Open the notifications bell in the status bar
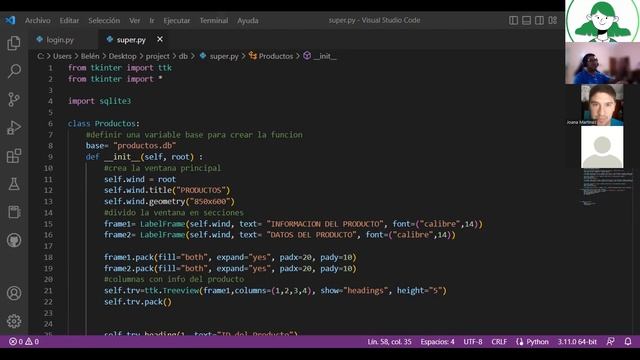 [x=628, y=342]
